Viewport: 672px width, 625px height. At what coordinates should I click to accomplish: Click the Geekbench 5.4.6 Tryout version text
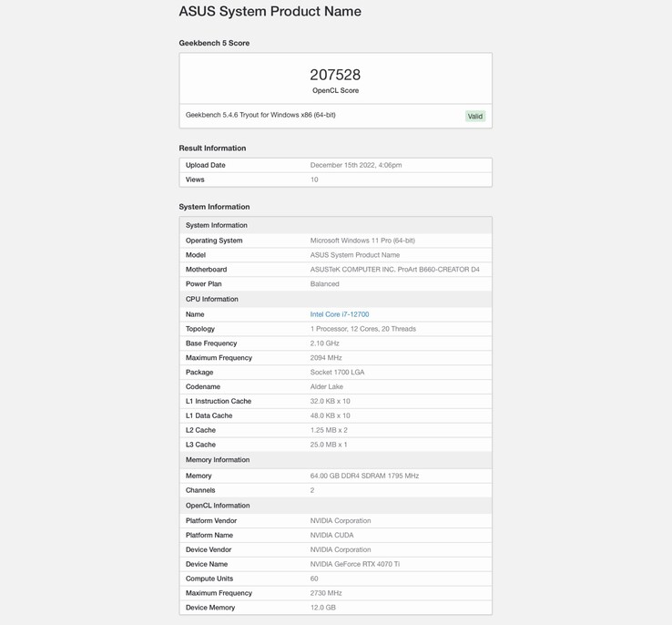click(260, 115)
